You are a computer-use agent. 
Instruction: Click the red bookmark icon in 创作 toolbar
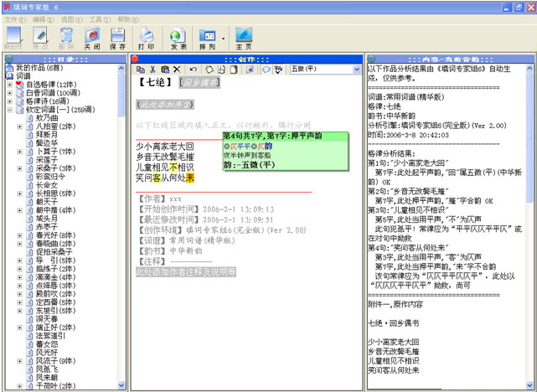point(250,70)
